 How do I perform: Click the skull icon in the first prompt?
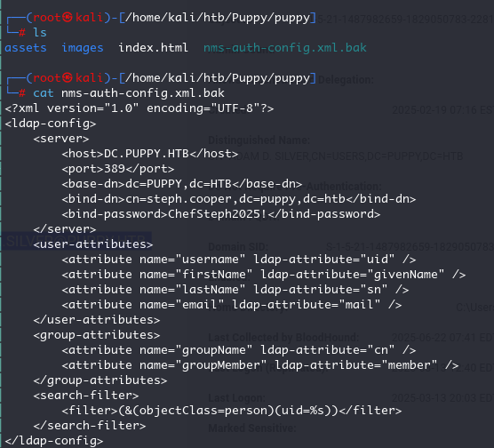click(68, 18)
